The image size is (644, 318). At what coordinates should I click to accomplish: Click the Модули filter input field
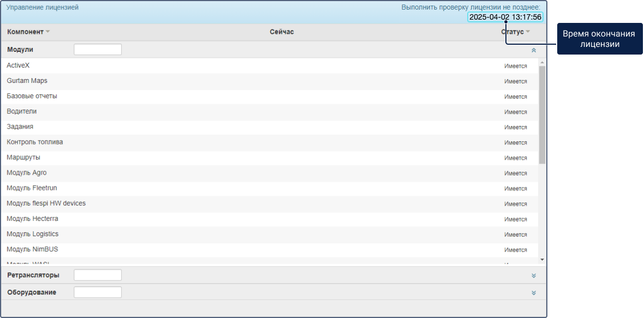(98, 50)
